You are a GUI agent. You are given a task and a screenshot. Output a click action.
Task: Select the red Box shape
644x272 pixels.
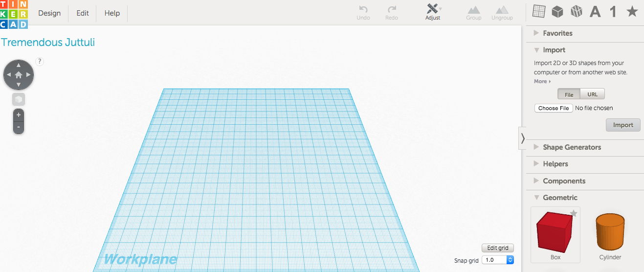[555, 231]
